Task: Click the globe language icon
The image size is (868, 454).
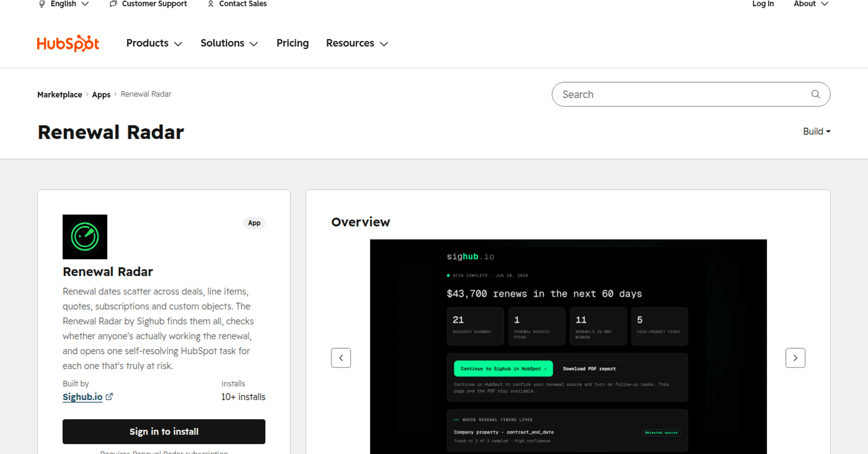Action: point(42,3)
